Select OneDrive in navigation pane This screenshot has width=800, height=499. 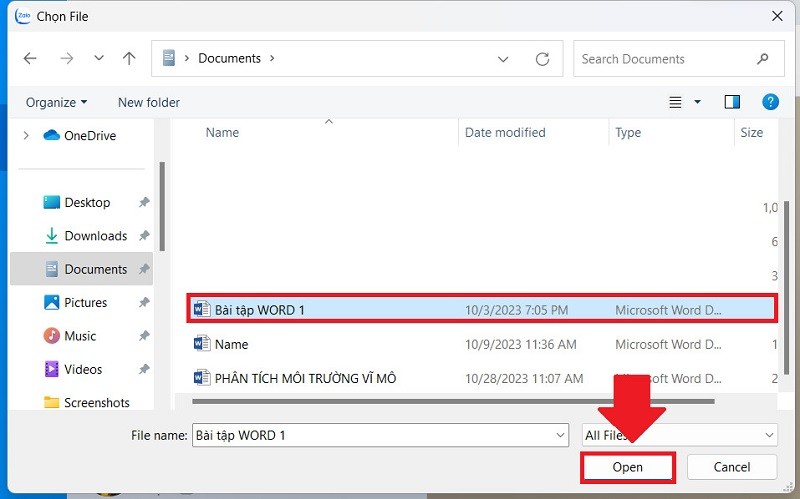(x=80, y=136)
